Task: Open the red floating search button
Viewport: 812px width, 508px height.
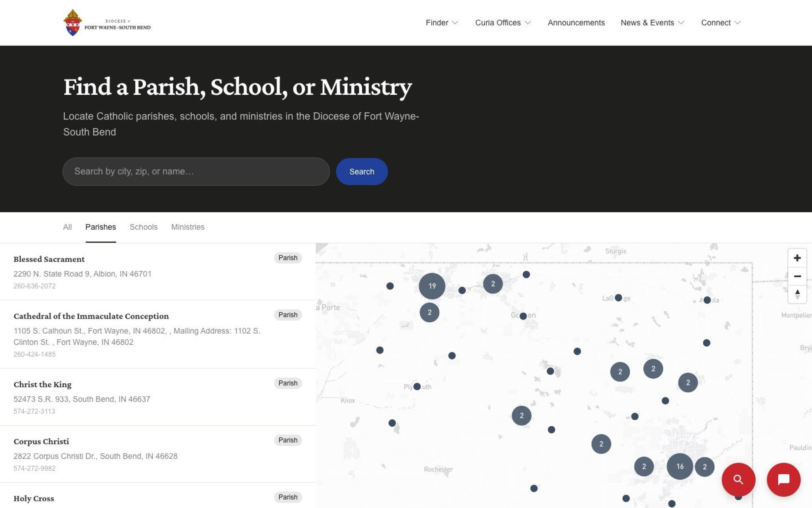Action: click(x=738, y=480)
